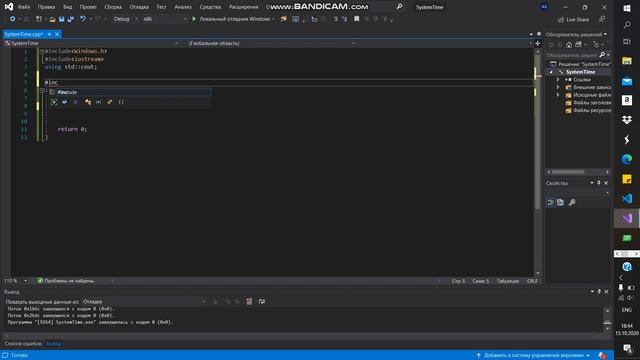This screenshot has width=640, height=360.
Task: Open the Показать выходные данные из dropdown
Action: [145, 302]
